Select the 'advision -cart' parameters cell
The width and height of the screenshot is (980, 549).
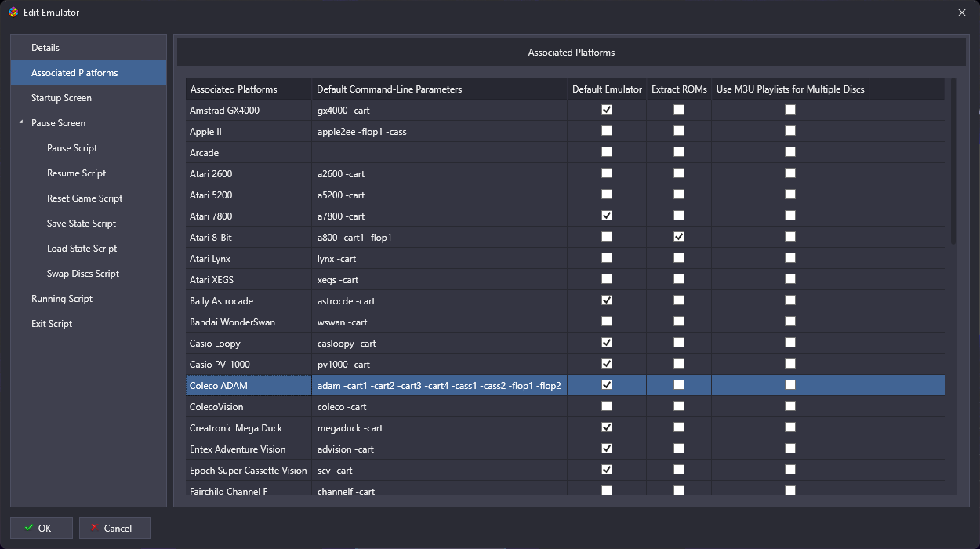click(x=440, y=449)
